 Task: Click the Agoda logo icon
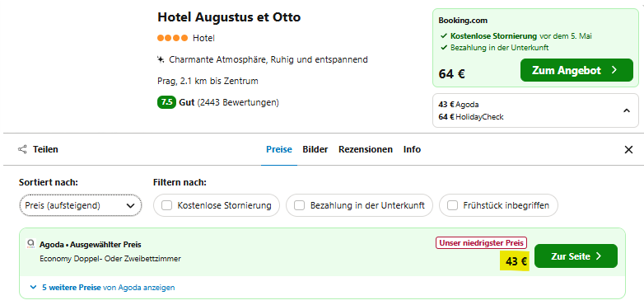point(30,244)
